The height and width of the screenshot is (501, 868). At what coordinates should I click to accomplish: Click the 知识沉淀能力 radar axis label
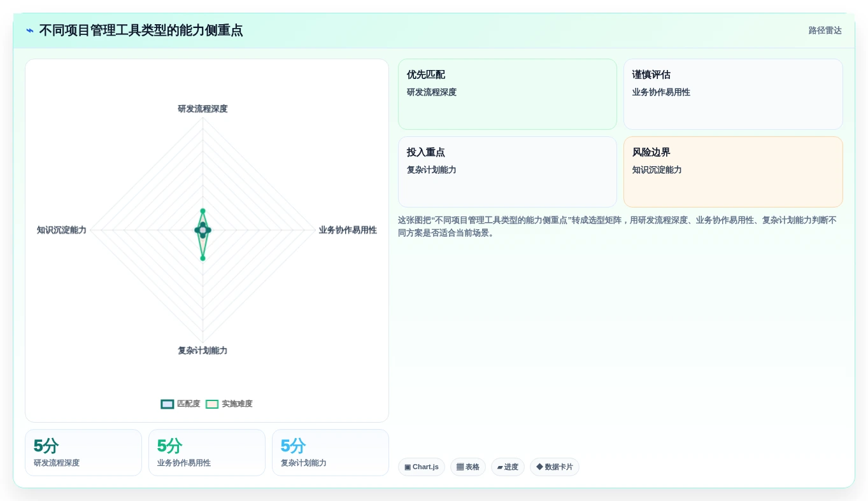[x=62, y=230]
